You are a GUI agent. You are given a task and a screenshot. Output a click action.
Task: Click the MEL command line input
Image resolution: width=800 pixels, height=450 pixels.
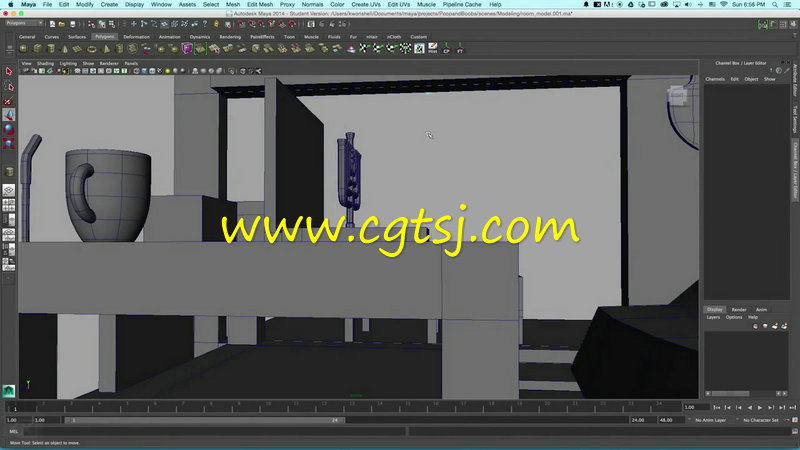215,431
